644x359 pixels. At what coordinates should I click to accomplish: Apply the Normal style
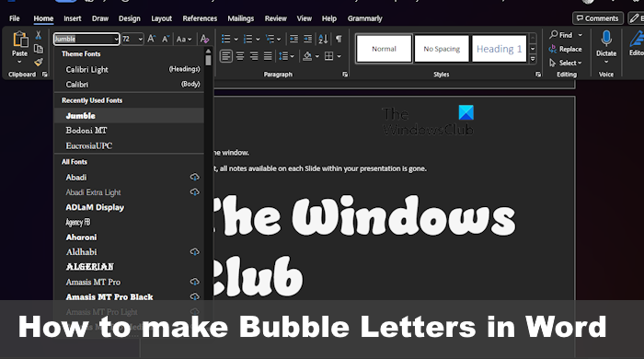tap(384, 49)
